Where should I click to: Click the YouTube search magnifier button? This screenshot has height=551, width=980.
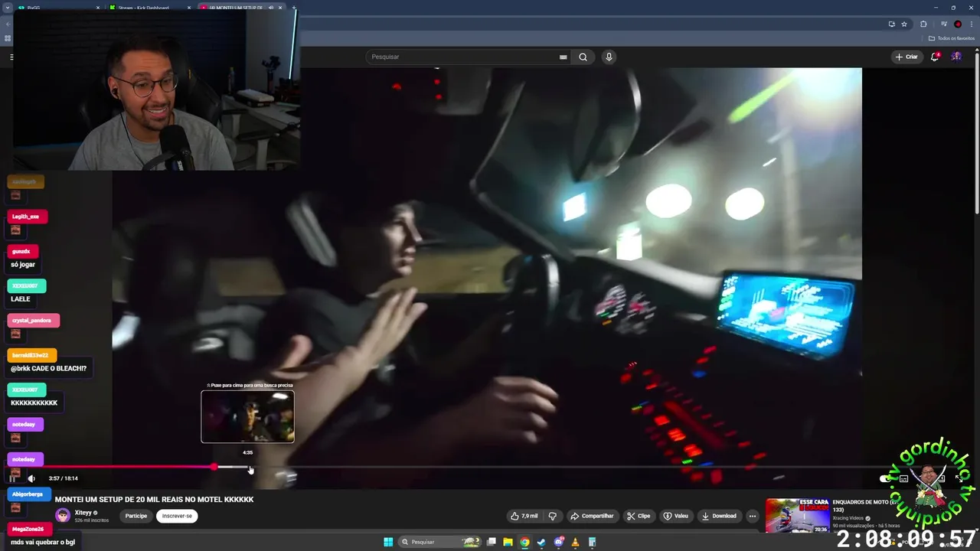583,57
